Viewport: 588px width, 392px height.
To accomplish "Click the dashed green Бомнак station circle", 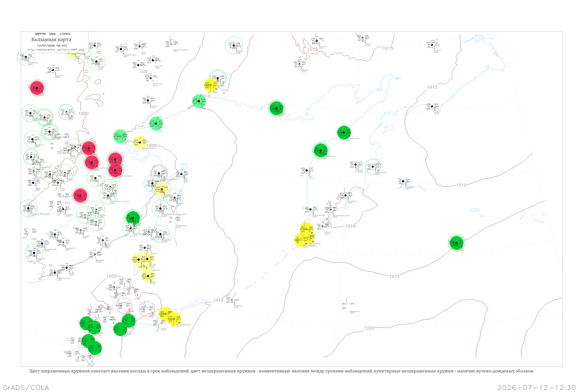I will (66, 112).
